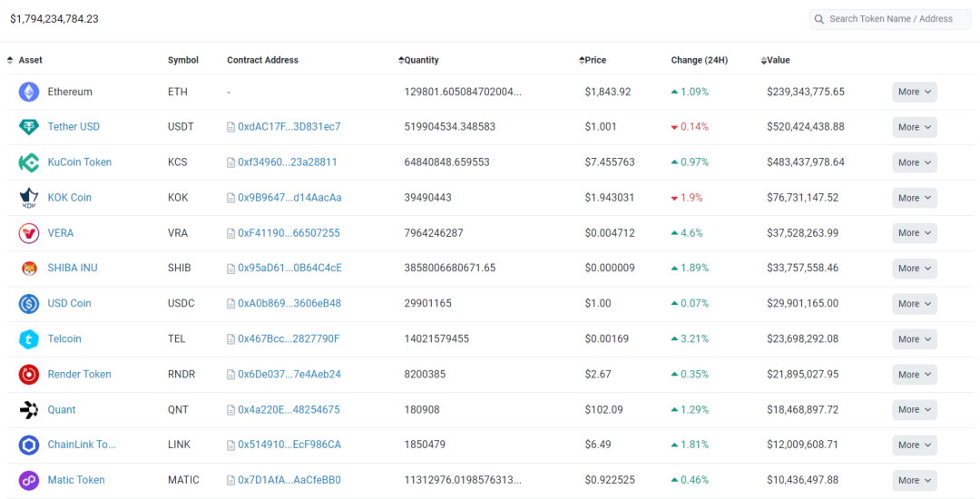980x499 pixels.
Task: Click the document icon beside 0x6De037...7e4Aeb24
Action: click(230, 375)
